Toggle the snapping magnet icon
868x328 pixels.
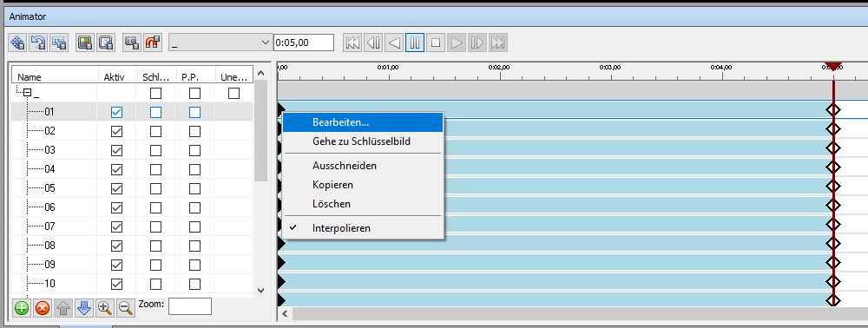point(152,43)
